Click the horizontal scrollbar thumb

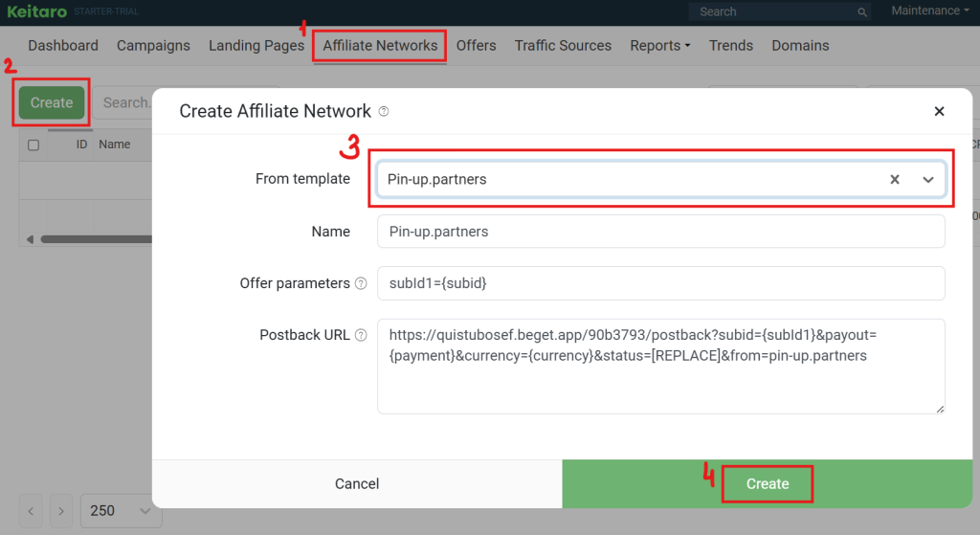click(97, 239)
